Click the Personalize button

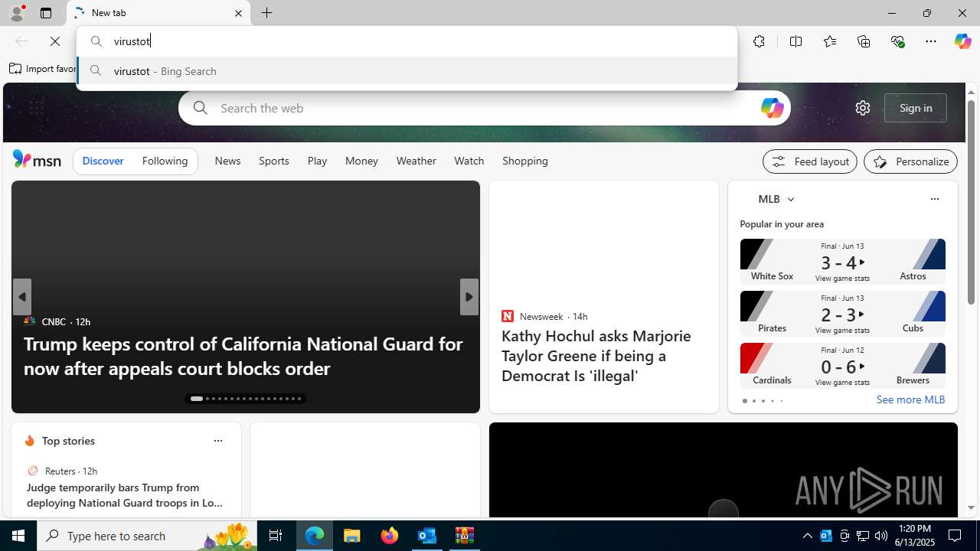(910, 161)
